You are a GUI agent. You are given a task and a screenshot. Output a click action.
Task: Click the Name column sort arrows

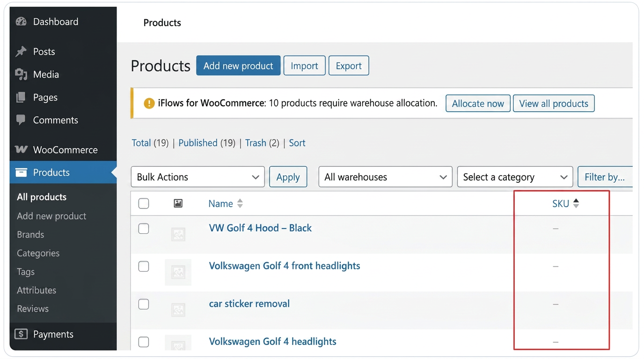pos(240,203)
